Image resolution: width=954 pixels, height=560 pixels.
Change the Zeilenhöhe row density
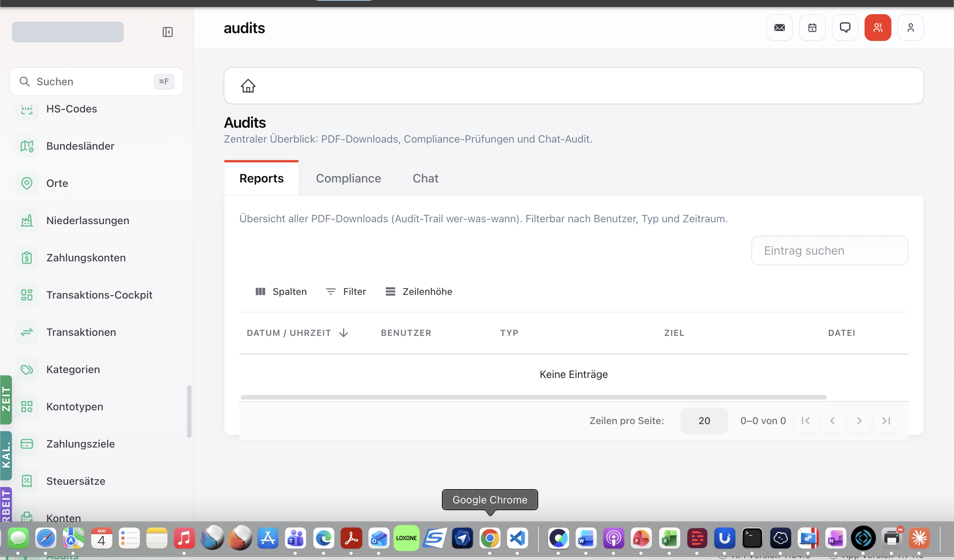(x=419, y=291)
